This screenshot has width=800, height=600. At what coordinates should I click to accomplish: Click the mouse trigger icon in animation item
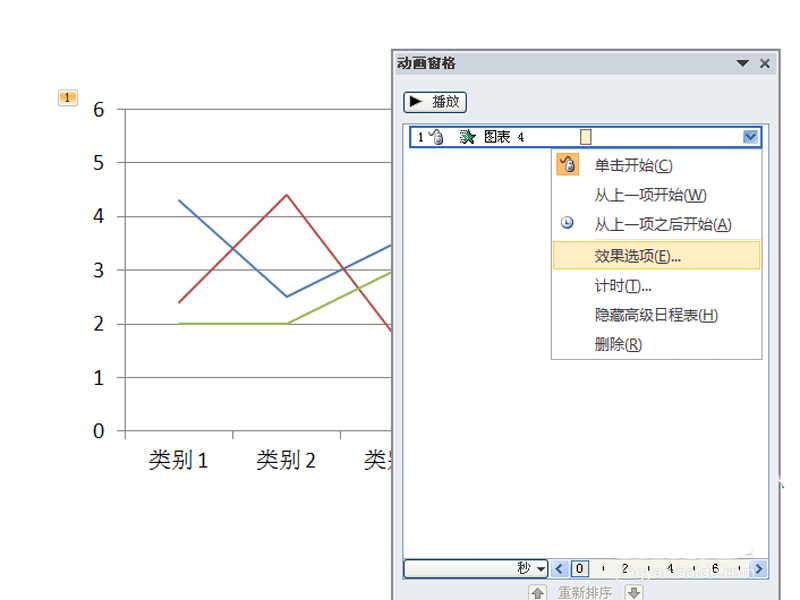click(x=436, y=137)
